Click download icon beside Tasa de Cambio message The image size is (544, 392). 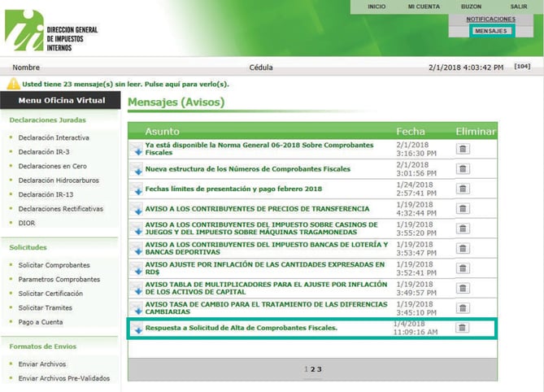pyautogui.click(x=137, y=308)
